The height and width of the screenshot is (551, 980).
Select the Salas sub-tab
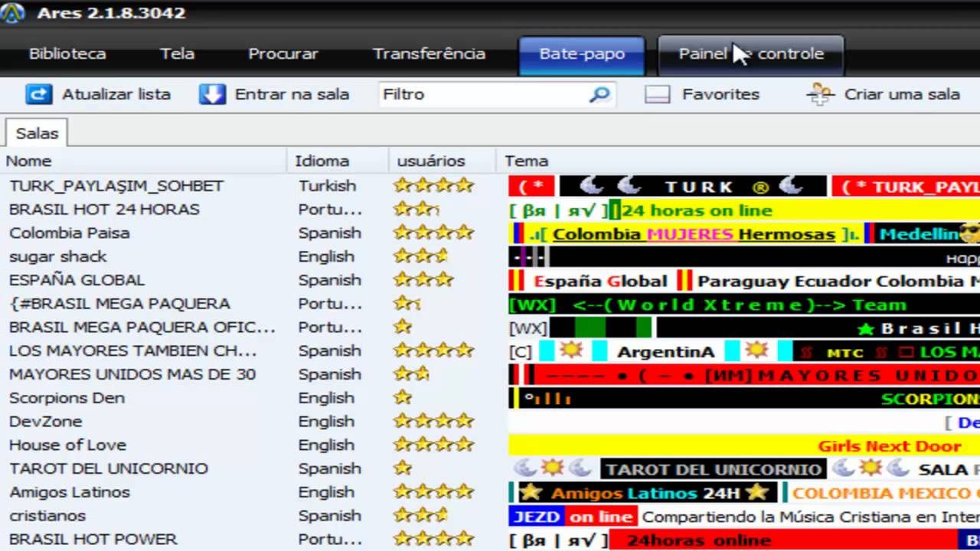(x=37, y=133)
